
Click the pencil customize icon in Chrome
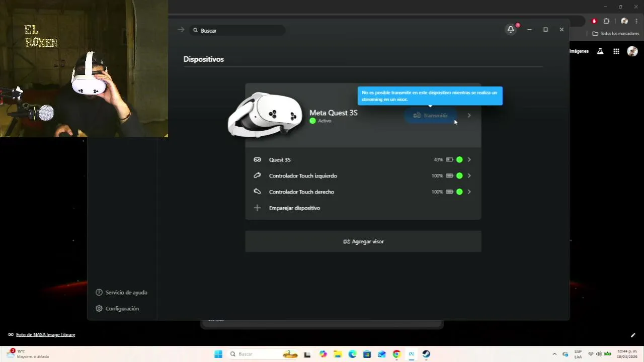[x=633, y=335]
